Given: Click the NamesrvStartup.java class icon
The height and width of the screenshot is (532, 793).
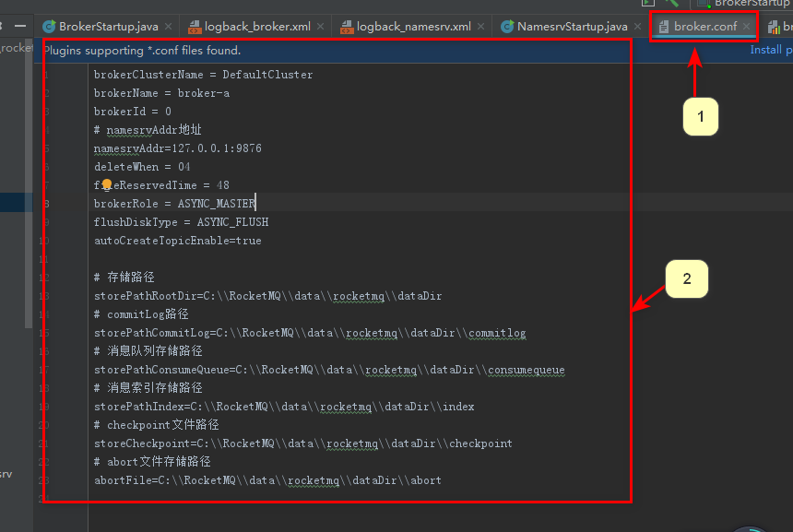Looking at the screenshot, I should point(507,27).
